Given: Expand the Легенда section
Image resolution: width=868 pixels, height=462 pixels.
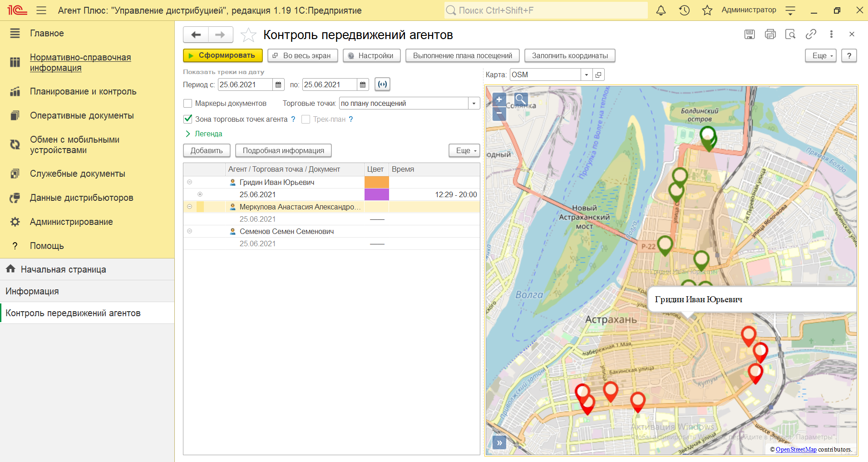Looking at the screenshot, I should click(x=204, y=134).
